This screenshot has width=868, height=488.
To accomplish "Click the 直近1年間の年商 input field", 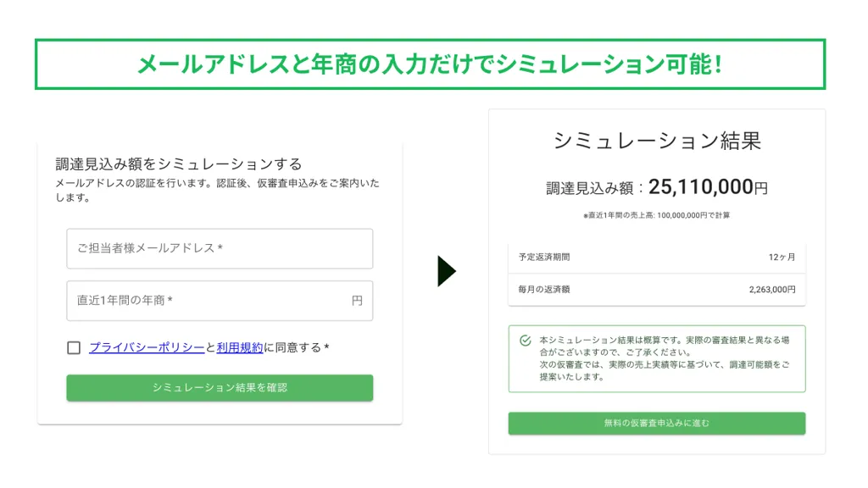I will 208,301.
